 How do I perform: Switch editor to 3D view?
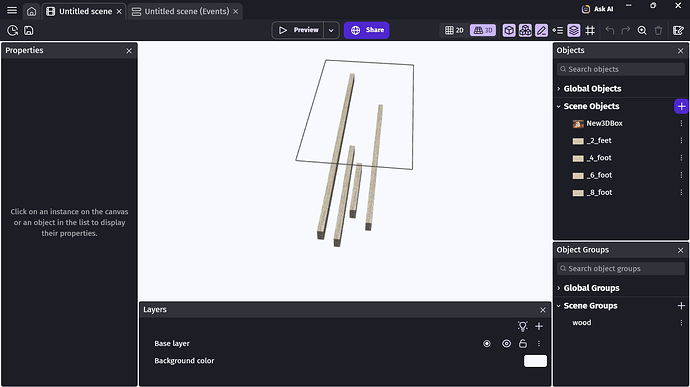click(x=483, y=30)
